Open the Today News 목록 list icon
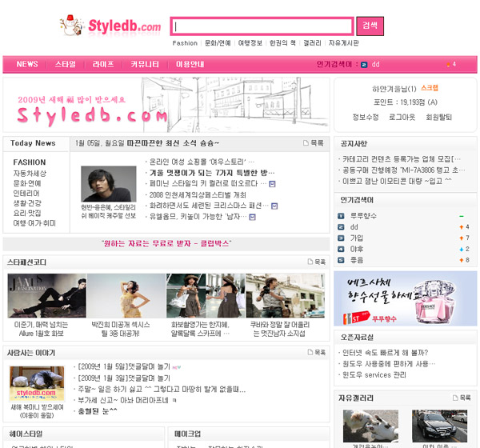Screen dimensions: 480x448 314,143
